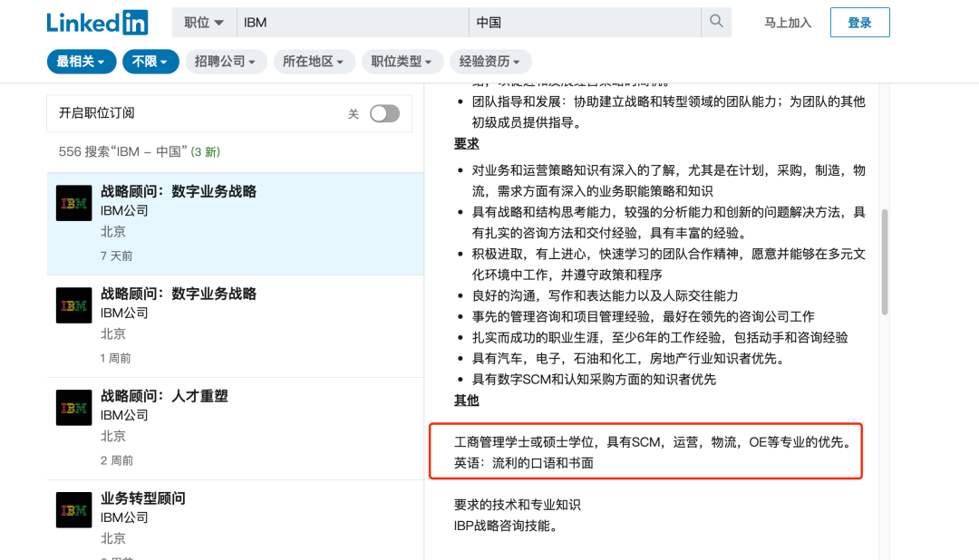Click IBM logo of 人才重塑 listing
This screenshot has width=979, height=560.
pyautogui.click(x=73, y=408)
